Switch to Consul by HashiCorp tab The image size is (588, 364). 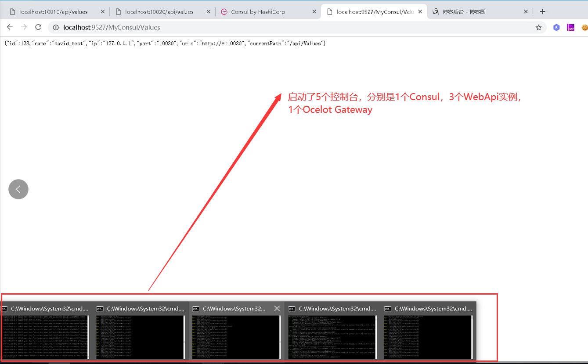pos(268,12)
